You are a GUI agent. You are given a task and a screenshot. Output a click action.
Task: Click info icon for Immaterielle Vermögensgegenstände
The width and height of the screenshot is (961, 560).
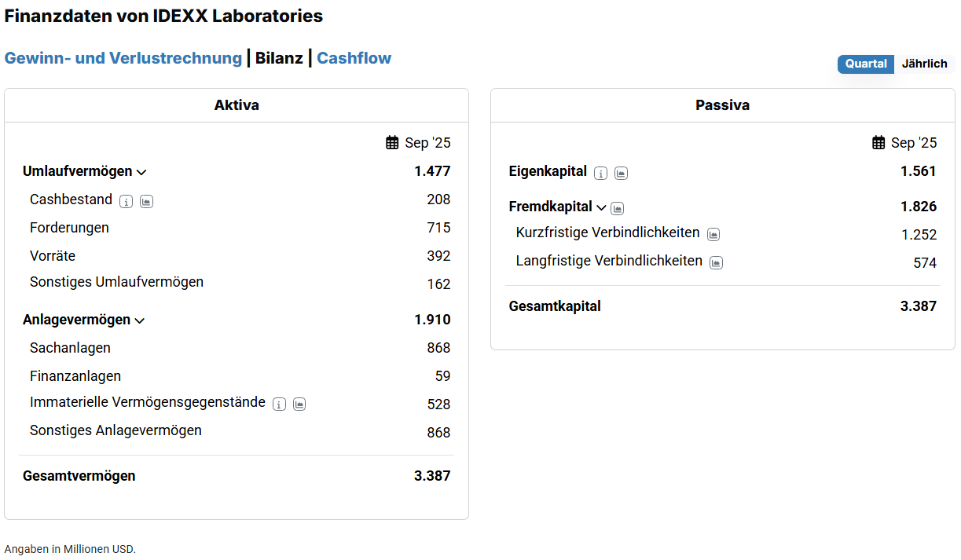pyautogui.click(x=279, y=404)
